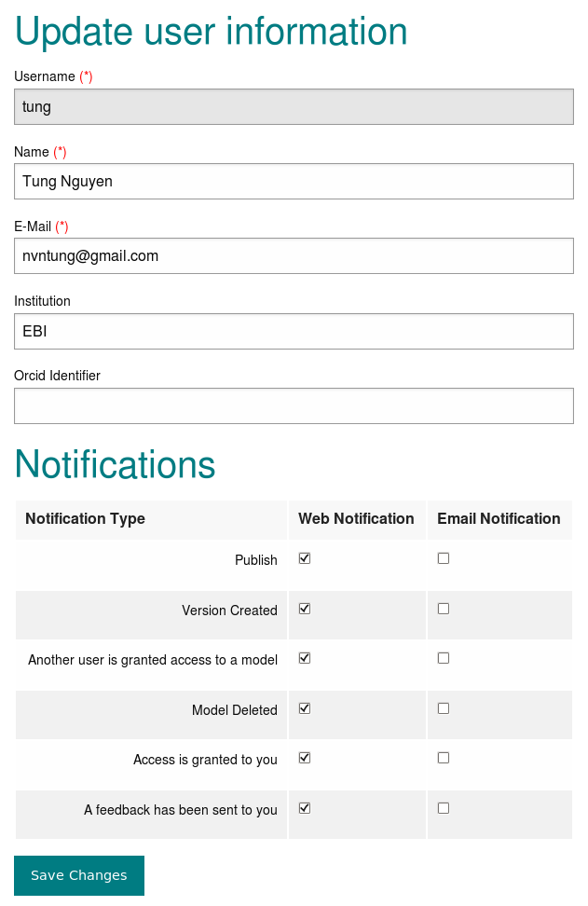
Task: Click the empty Orcid Identifier field
Action: (294, 405)
